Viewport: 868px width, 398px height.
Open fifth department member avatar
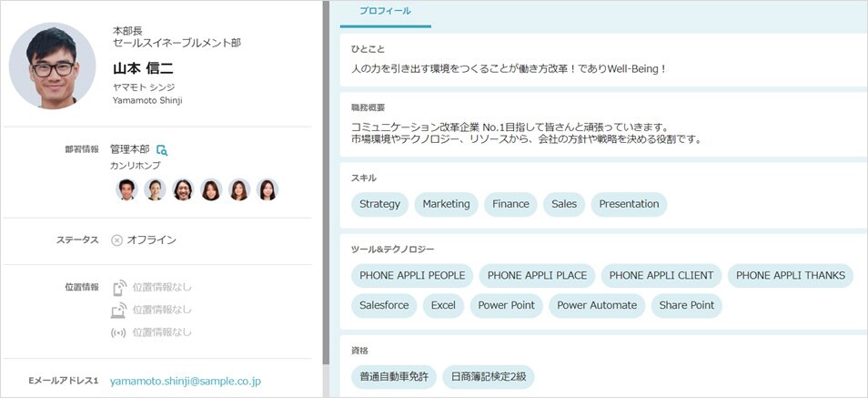(239, 189)
